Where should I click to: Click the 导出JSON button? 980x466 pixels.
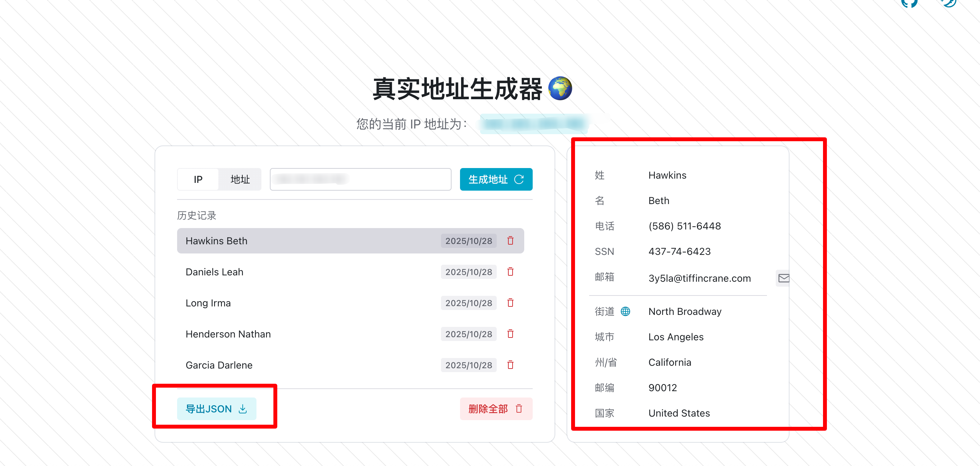(x=216, y=408)
